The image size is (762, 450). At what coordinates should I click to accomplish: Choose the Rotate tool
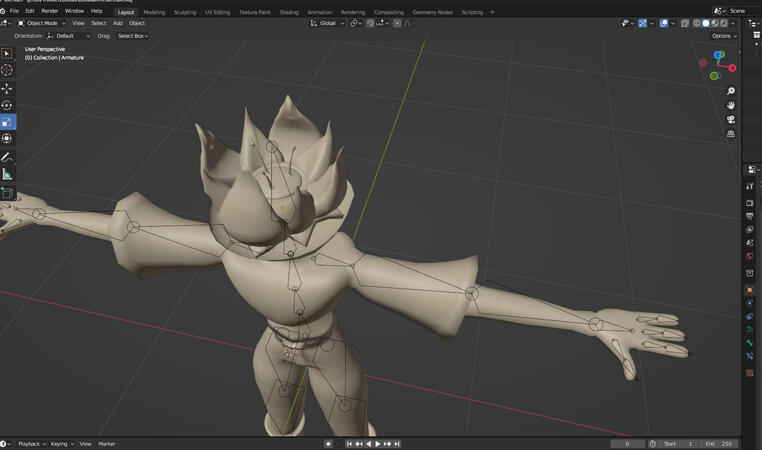coord(7,105)
